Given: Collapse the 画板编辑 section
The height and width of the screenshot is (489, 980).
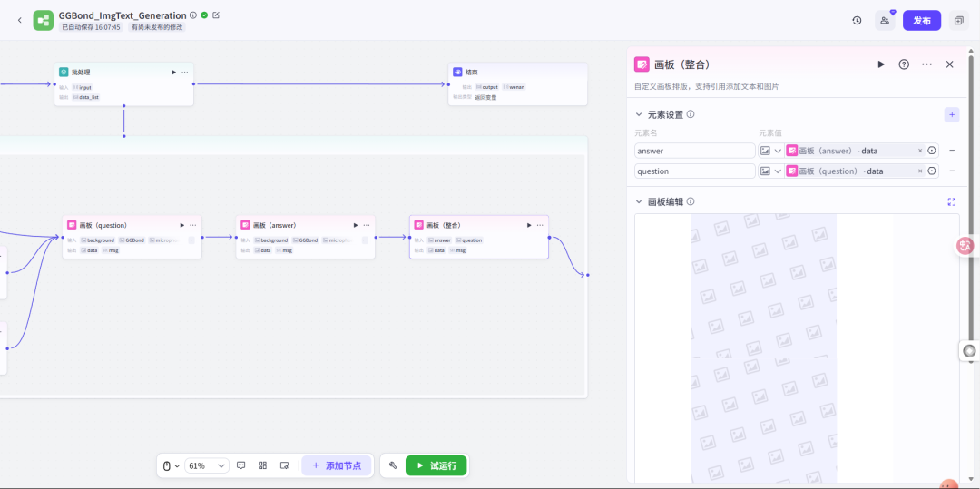Looking at the screenshot, I should pos(639,201).
